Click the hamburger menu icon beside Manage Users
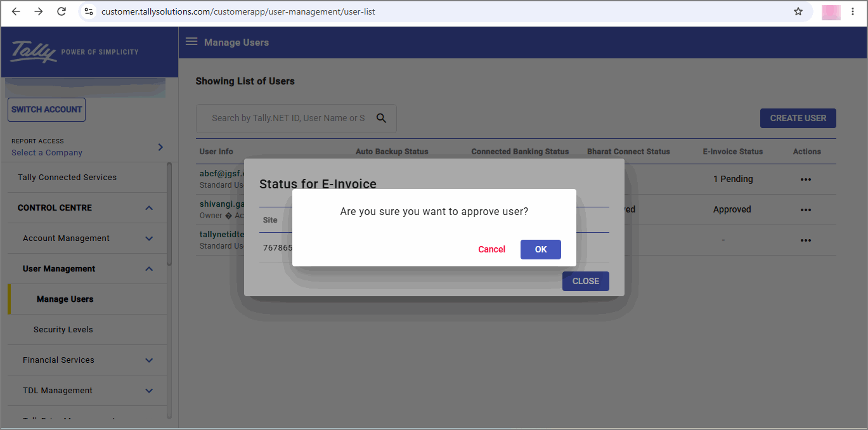 tap(191, 42)
